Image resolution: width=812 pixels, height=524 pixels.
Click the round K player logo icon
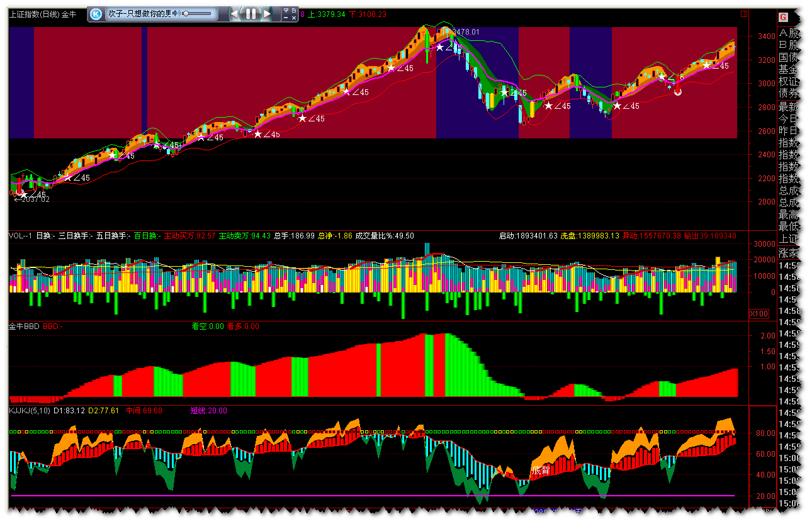[x=96, y=14]
